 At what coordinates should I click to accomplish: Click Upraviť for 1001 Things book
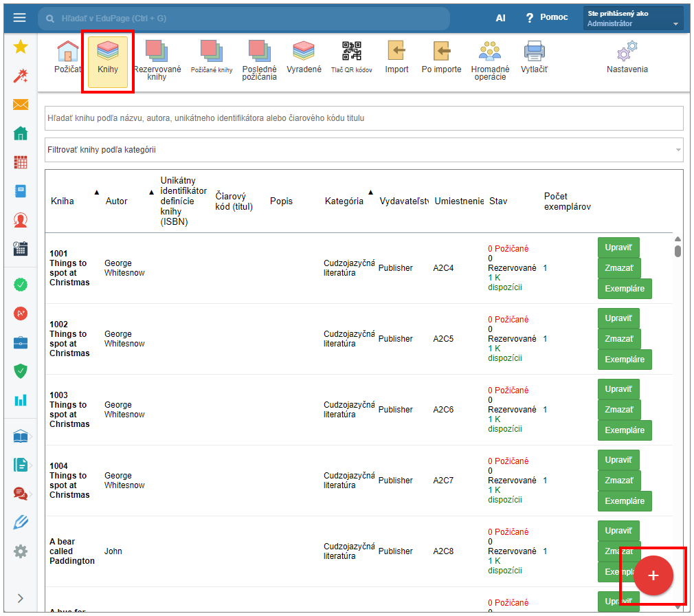(618, 247)
